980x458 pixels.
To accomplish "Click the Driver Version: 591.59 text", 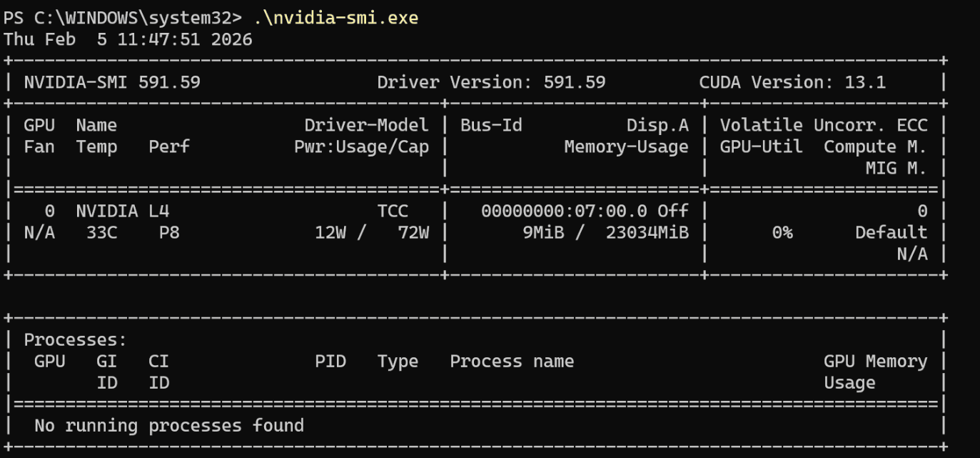I will click(491, 82).
